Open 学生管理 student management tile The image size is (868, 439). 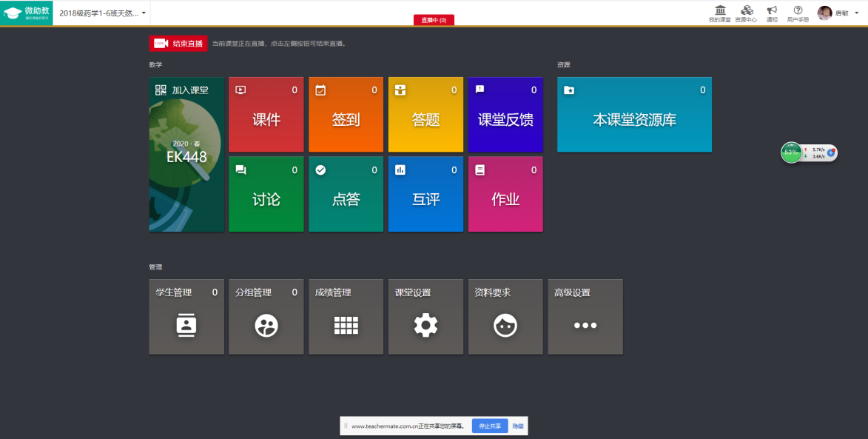click(186, 317)
